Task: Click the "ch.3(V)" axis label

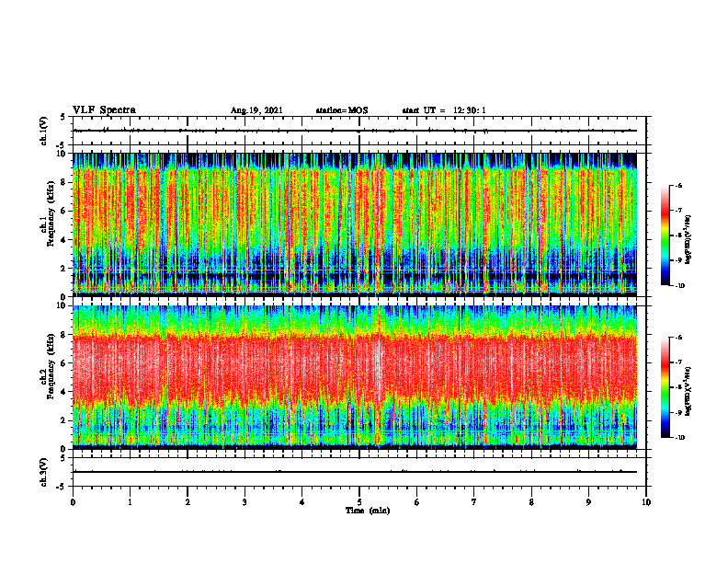Action: 44,472
